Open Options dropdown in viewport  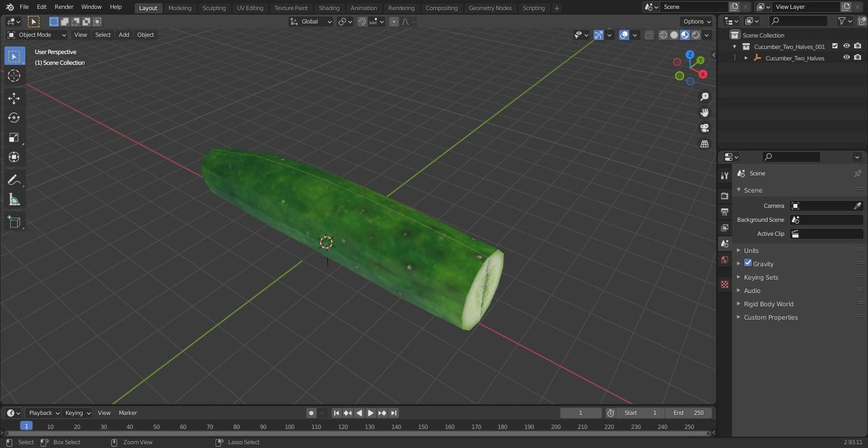[x=697, y=22]
